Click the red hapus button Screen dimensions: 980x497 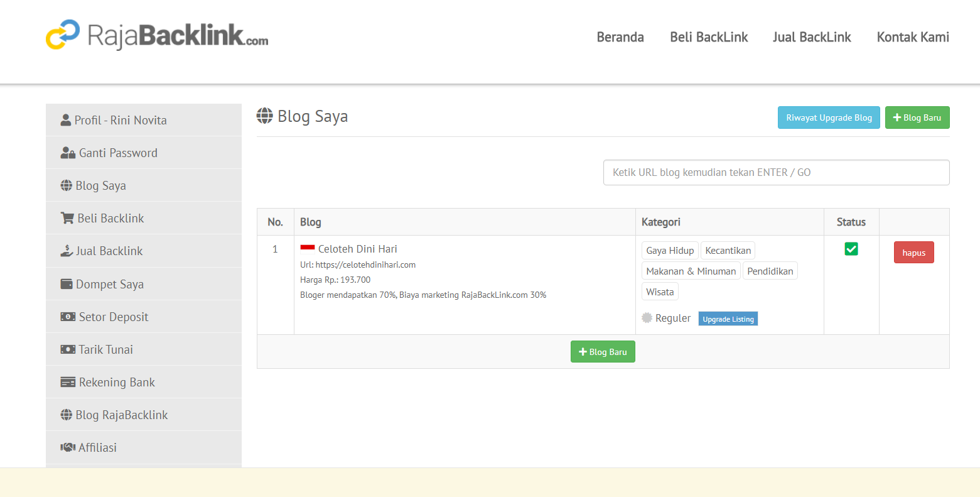coord(913,253)
